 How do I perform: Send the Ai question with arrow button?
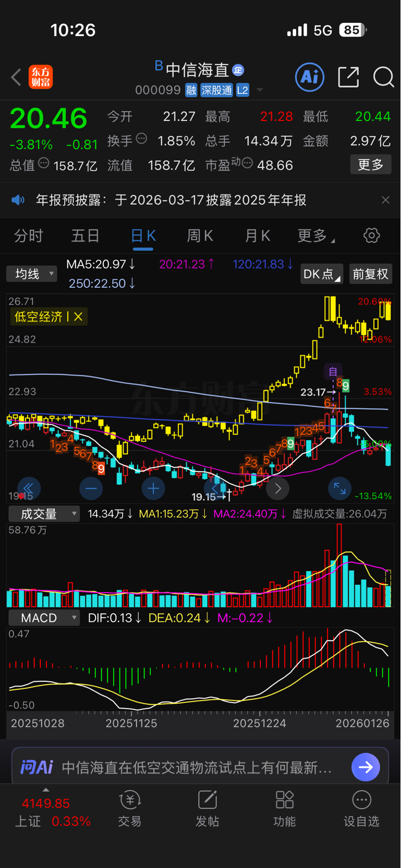point(366,767)
